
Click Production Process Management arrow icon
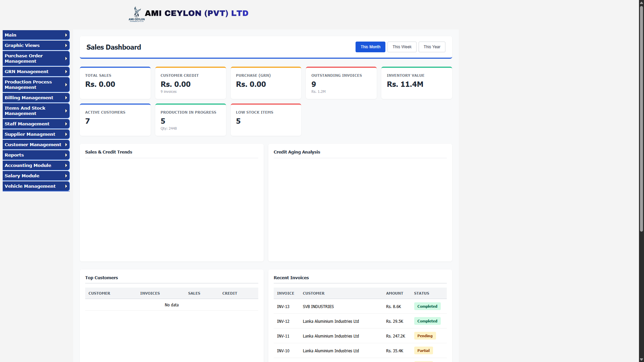click(x=66, y=85)
